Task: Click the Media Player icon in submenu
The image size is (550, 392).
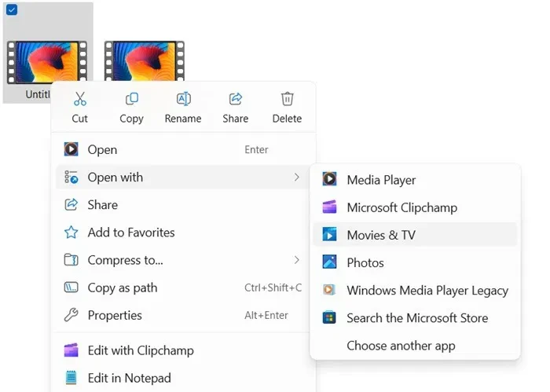Action: 329,179
